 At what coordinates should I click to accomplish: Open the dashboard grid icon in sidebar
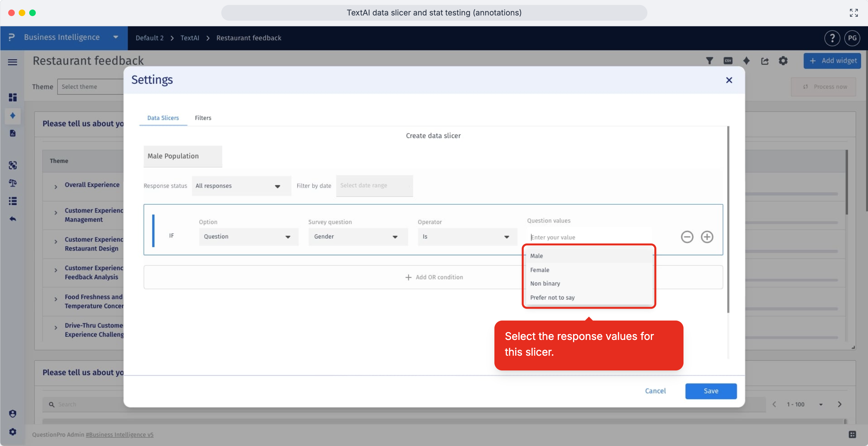tap(12, 98)
